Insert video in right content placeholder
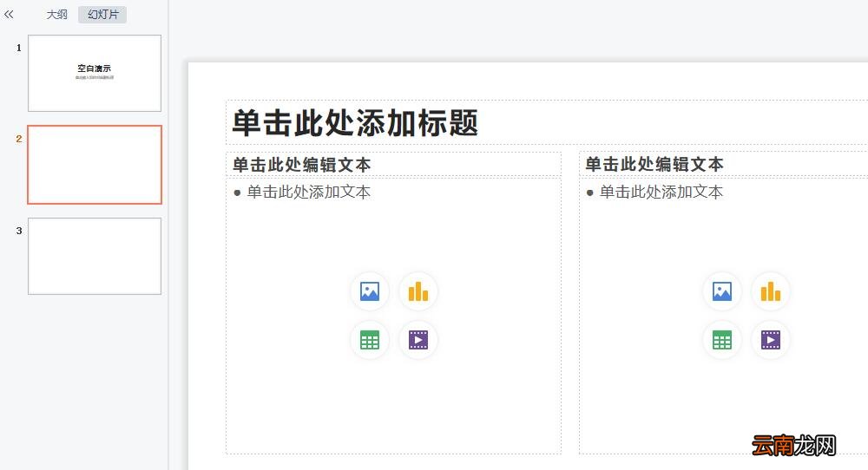868x470 pixels. [x=771, y=340]
